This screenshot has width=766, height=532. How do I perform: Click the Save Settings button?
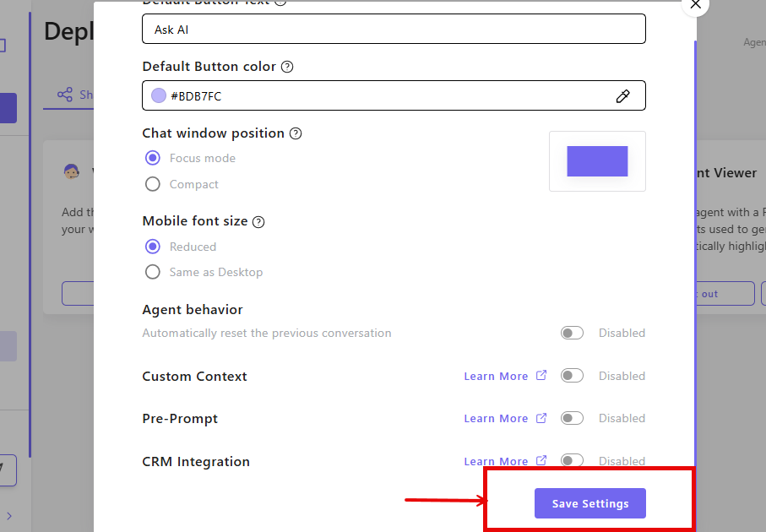pos(589,503)
